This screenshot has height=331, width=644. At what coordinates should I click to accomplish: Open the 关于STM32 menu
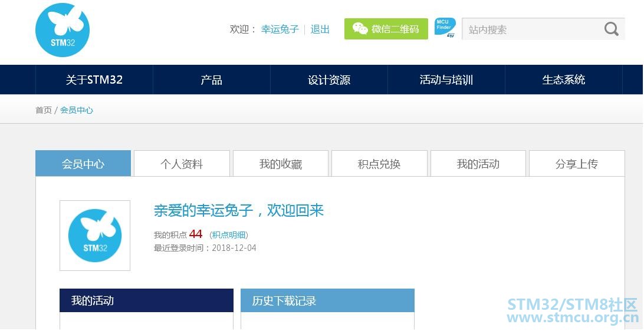click(94, 80)
